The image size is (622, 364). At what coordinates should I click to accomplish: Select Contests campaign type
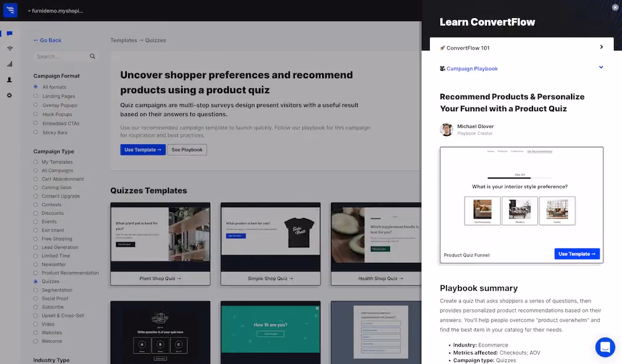[x=35, y=204]
